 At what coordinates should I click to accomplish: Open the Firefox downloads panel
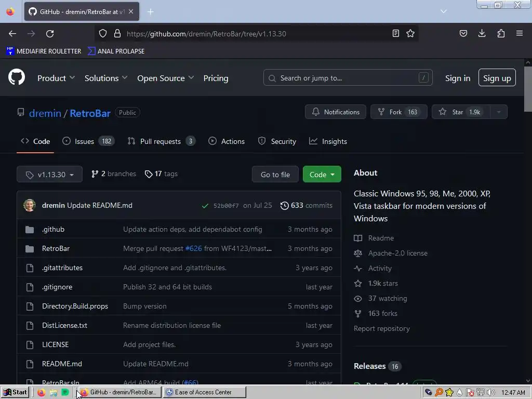pos(482,33)
